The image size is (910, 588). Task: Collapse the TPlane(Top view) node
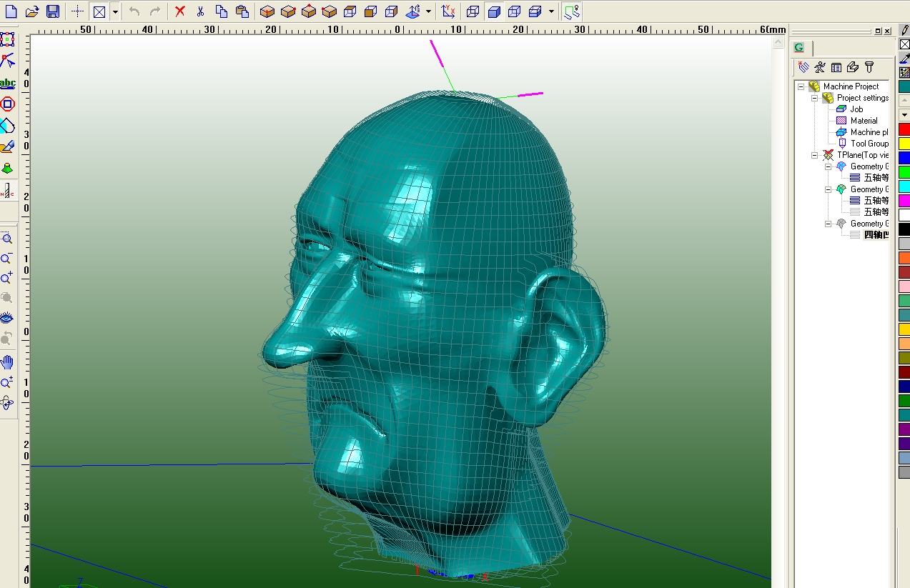(x=814, y=155)
